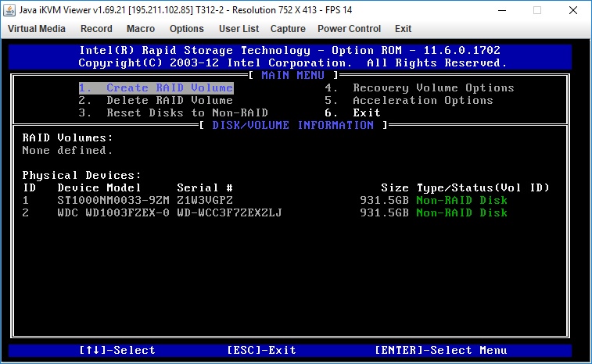Click the Exit menu item
This screenshot has width=592, height=364.
click(403, 29)
